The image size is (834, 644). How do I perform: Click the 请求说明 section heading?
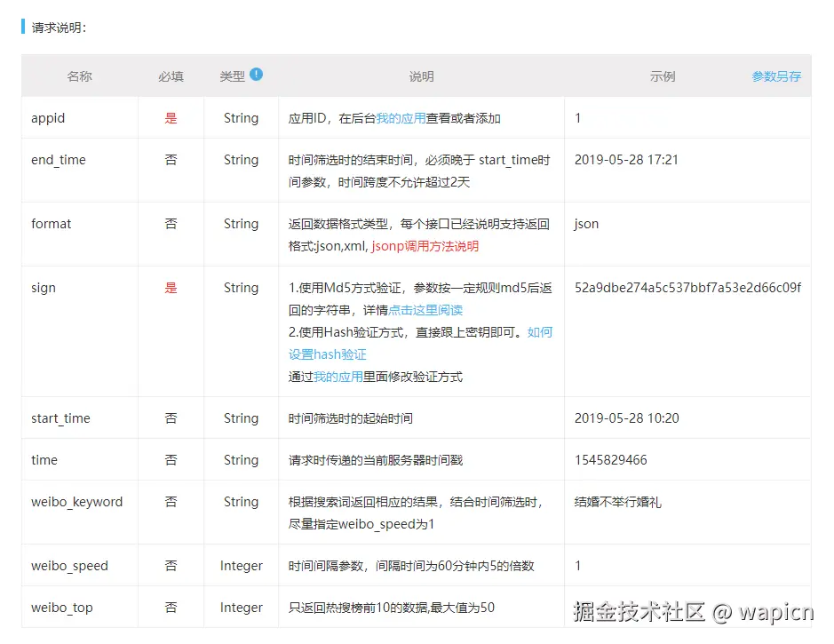[x=55, y=28]
